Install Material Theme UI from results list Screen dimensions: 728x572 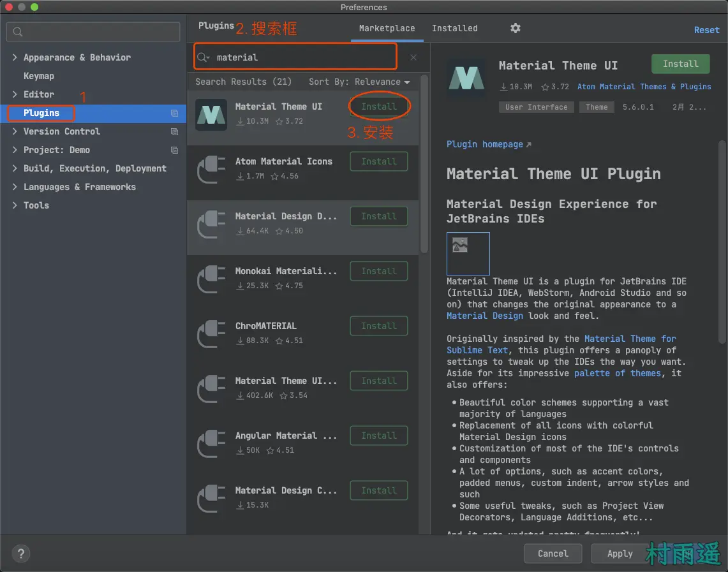pos(378,106)
